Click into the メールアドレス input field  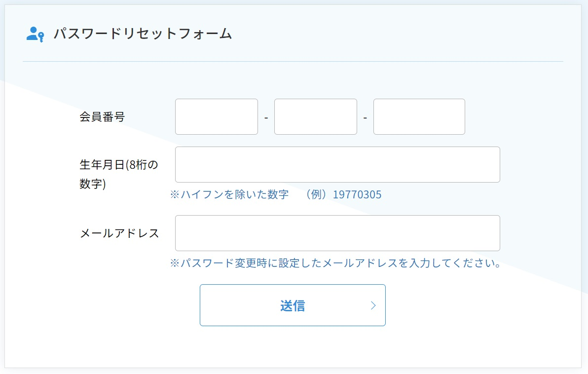coord(337,233)
